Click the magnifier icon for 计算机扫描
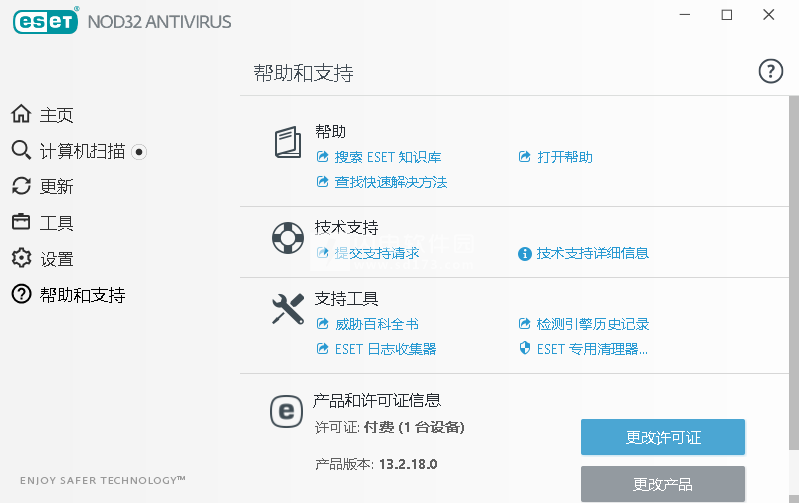This screenshot has width=799, height=503. (x=21, y=150)
